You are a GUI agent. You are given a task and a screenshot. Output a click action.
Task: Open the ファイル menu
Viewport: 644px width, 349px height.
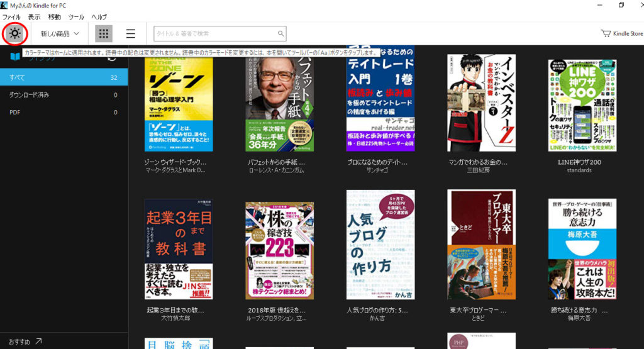pyautogui.click(x=11, y=17)
